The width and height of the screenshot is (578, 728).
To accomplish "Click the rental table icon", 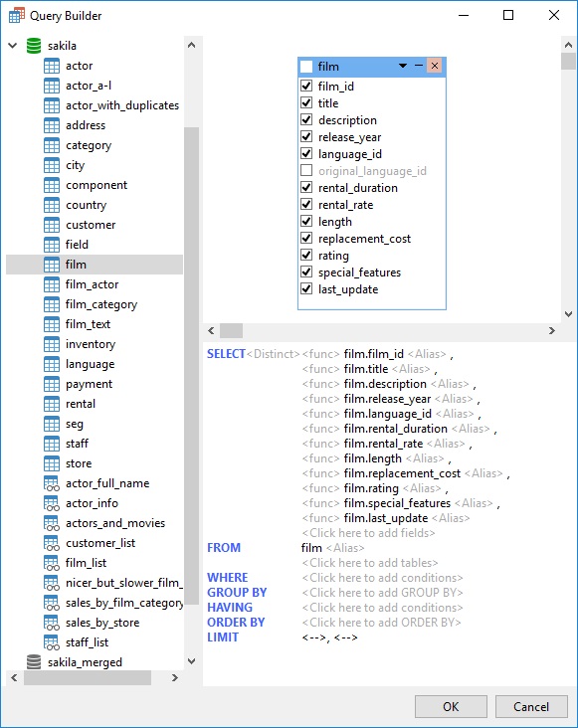I will [x=52, y=404].
